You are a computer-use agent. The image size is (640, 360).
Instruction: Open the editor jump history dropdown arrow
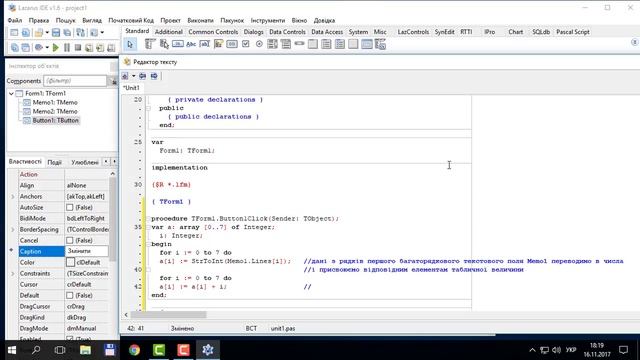(133, 76)
